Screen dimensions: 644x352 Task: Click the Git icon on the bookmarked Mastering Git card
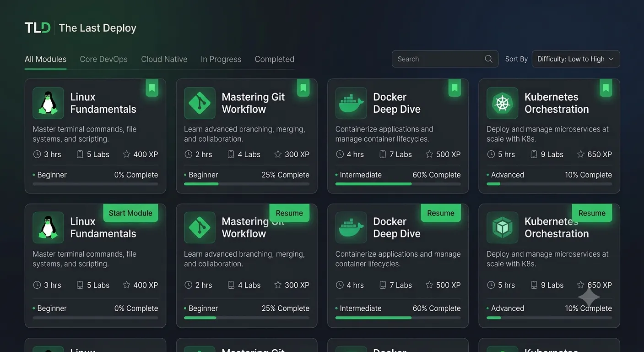pos(200,103)
